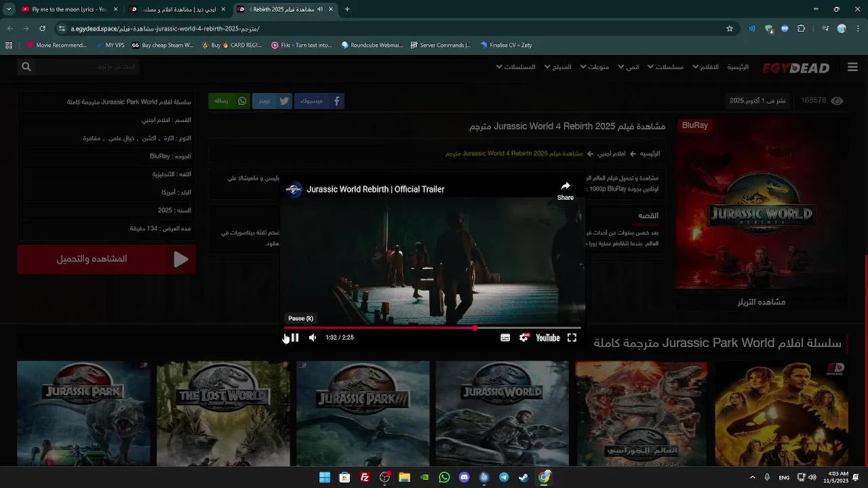This screenshot has width=868, height=488.
Task: Open File Explorer from the taskbar
Action: pos(404,478)
